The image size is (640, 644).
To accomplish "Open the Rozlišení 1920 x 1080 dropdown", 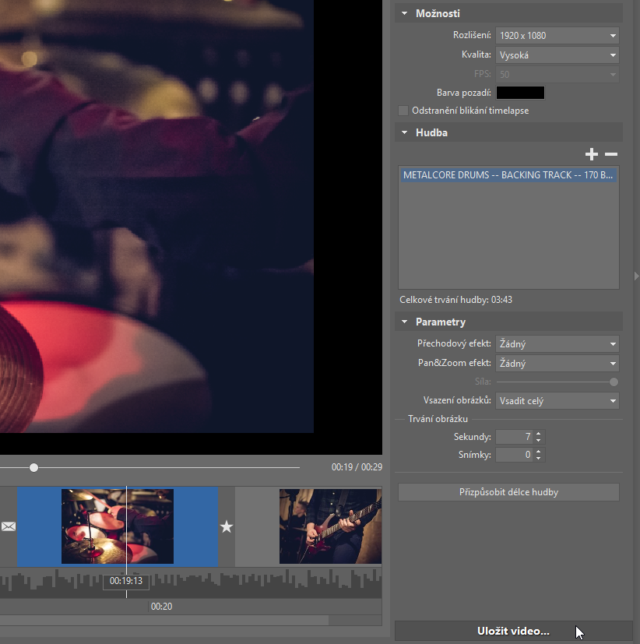I will coord(557,36).
